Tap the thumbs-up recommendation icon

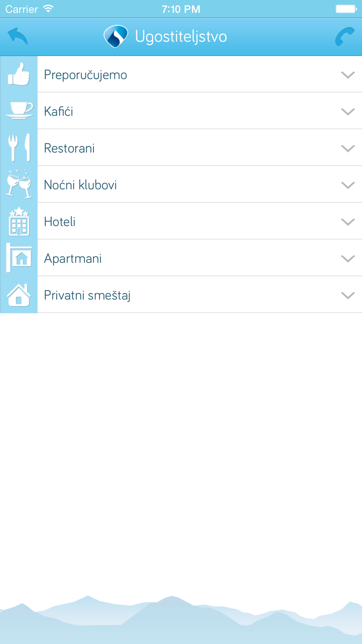pyautogui.click(x=19, y=74)
